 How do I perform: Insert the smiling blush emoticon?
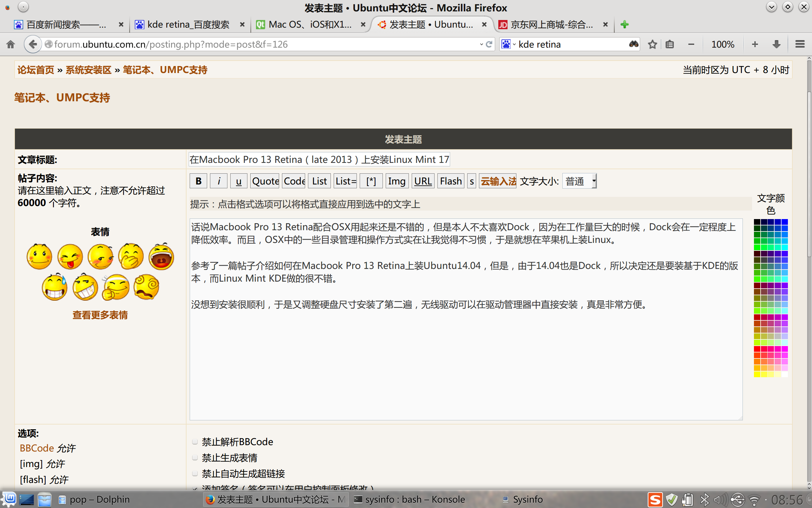(x=39, y=256)
